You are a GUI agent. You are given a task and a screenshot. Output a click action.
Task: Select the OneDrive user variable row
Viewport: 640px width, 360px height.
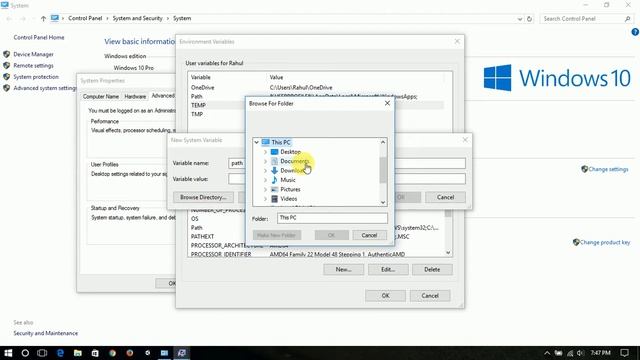click(316, 87)
